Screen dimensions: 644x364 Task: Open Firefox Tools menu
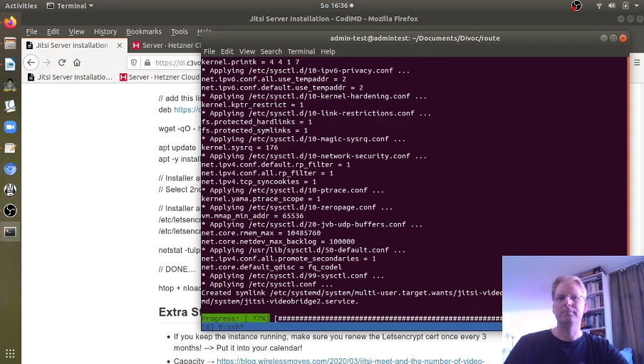[x=179, y=31]
